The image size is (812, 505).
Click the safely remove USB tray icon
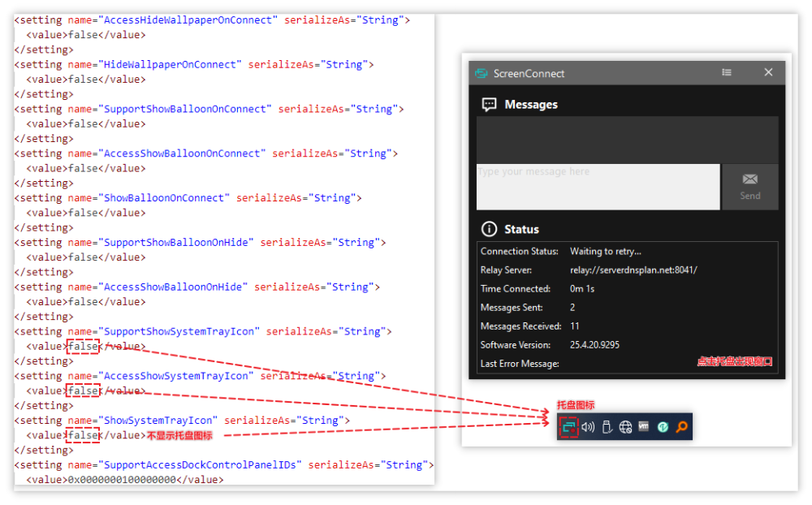click(x=607, y=427)
